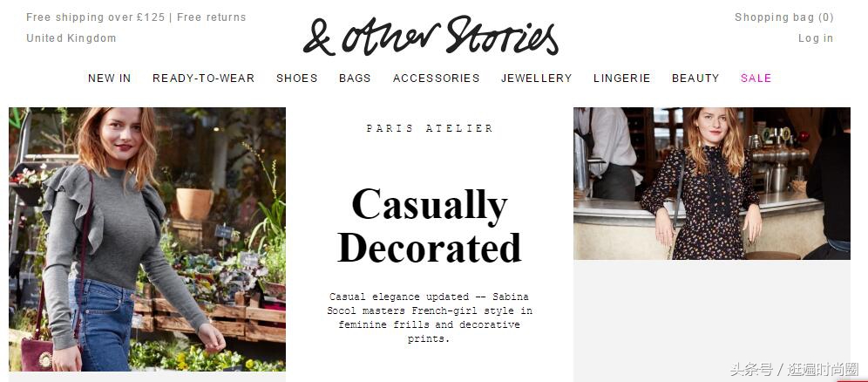This screenshot has height=382, width=868.
Task: Go to the SALE page
Action: (756, 78)
